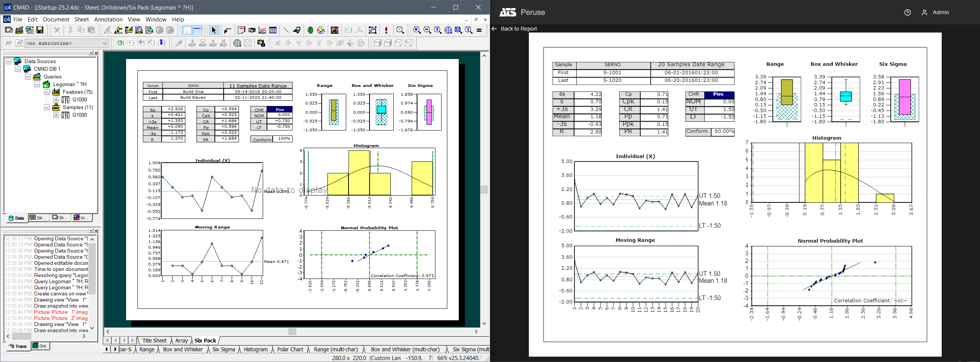Expand Q1000 under Samples (11)
Screen dimensions: 980x362
tap(56, 115)
